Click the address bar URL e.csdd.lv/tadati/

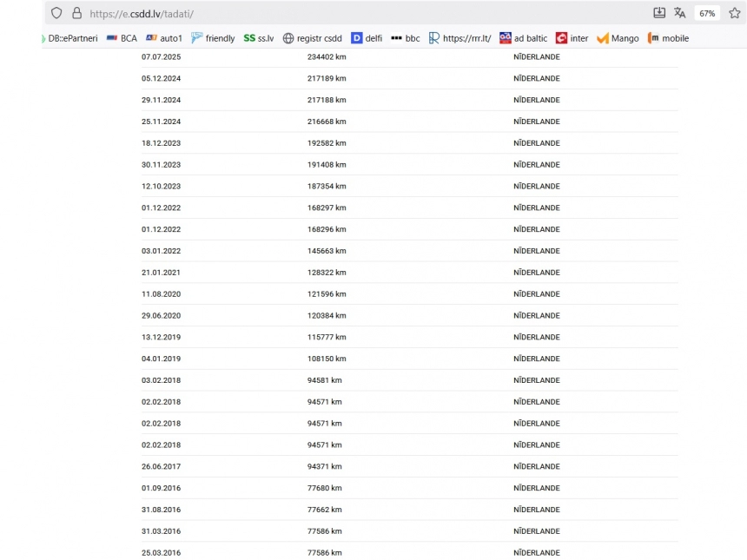(142, 14)
